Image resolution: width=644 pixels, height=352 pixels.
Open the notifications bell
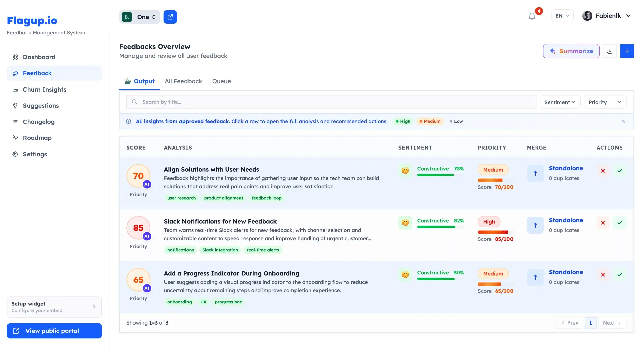(532, 16)
